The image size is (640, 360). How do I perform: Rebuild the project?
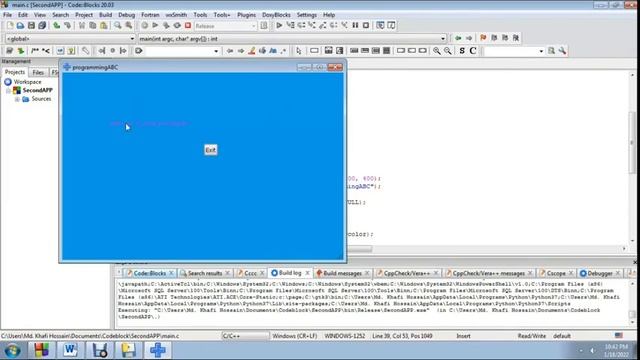pyautogui.click(x=177, y=26)
